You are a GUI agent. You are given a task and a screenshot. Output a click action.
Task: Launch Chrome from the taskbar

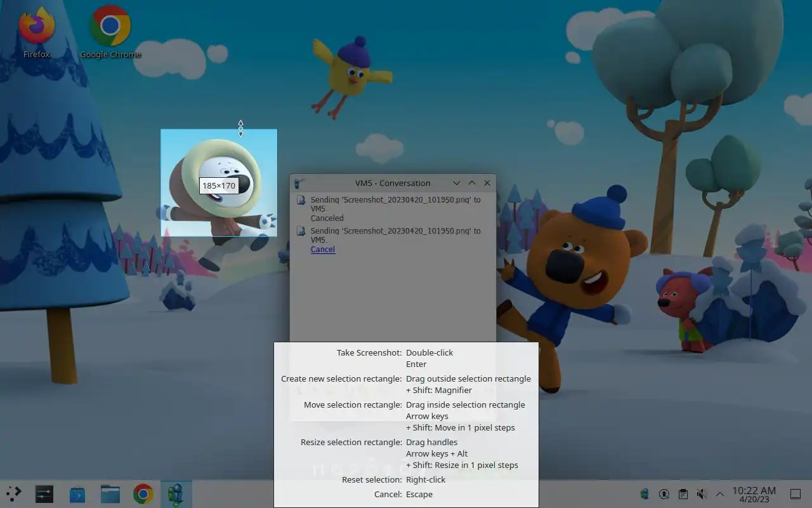point(143,494)
